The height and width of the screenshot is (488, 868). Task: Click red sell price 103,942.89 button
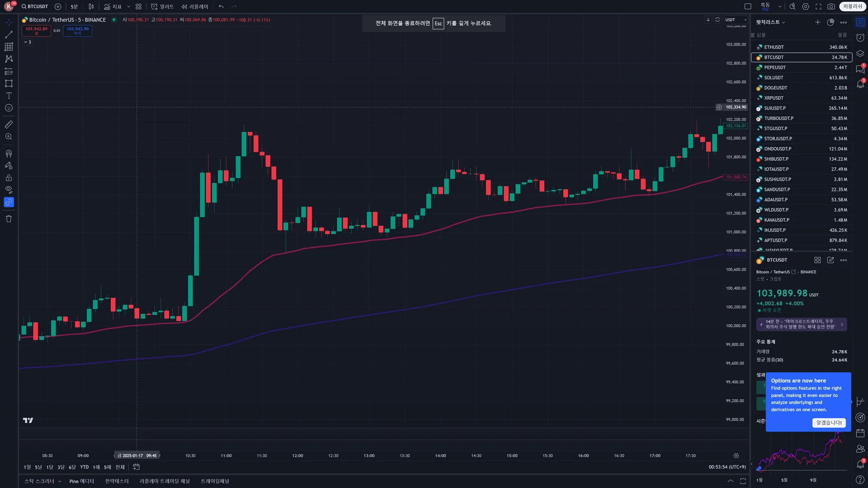36,31
